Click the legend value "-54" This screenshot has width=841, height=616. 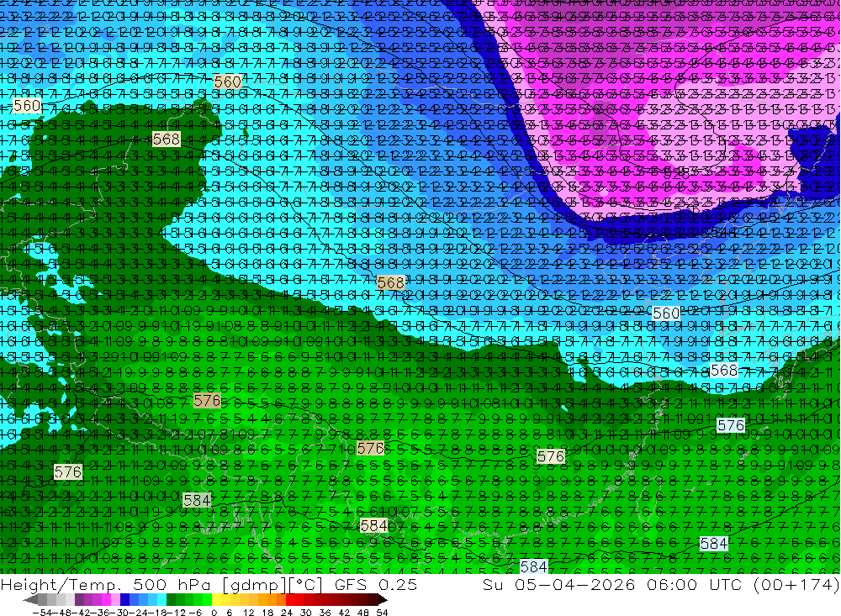(42, 613)
